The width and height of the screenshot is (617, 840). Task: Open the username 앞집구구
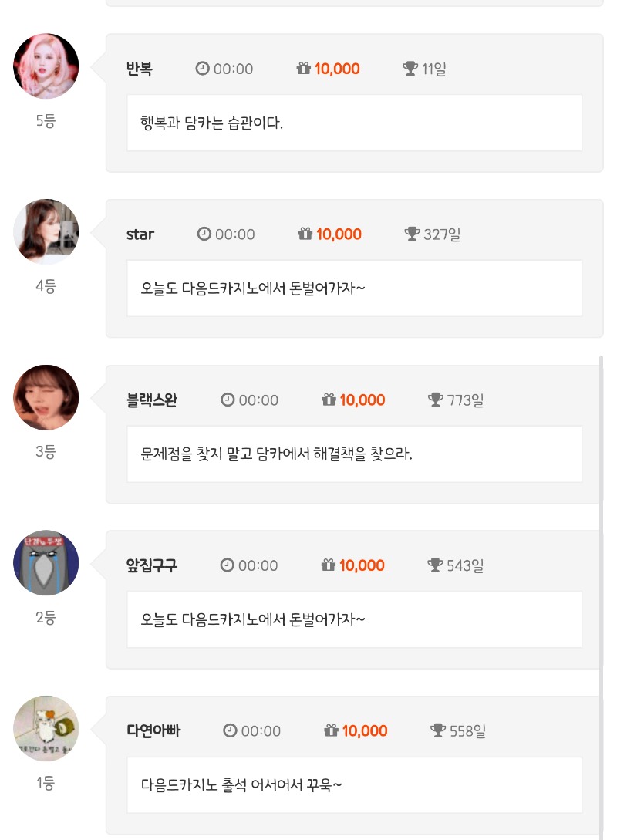[151, 565]
